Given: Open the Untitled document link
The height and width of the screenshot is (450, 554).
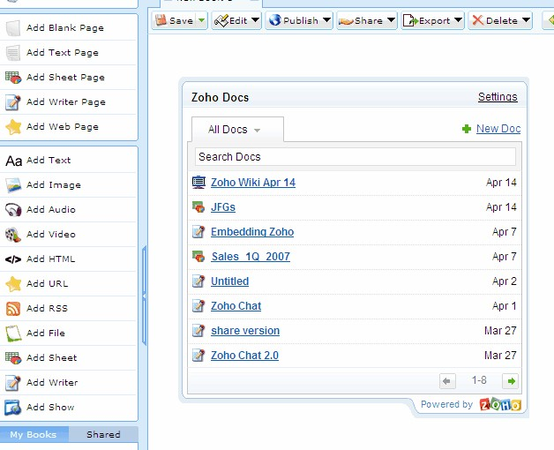Looking at the screenshot, I should 230,282.
